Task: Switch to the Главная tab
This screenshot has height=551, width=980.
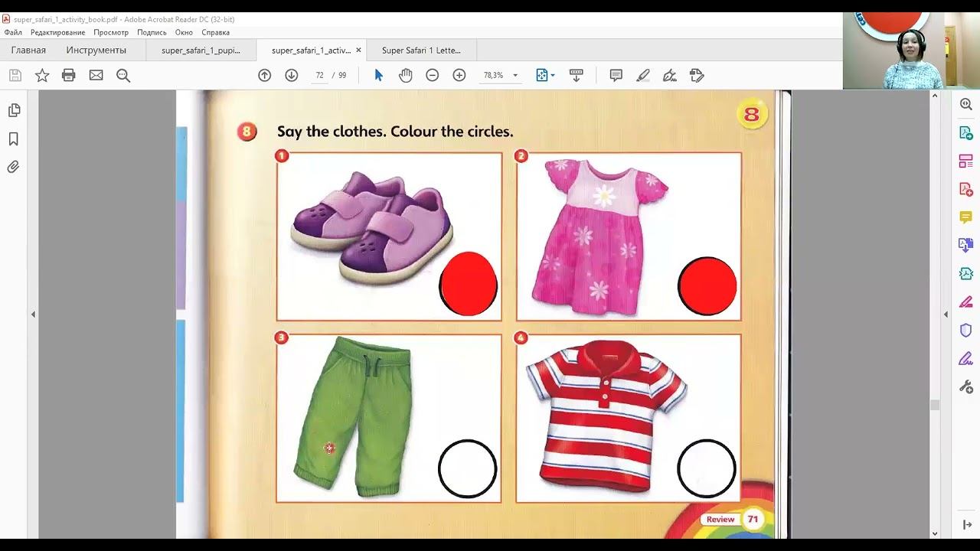Action: [x=28, y=51]
